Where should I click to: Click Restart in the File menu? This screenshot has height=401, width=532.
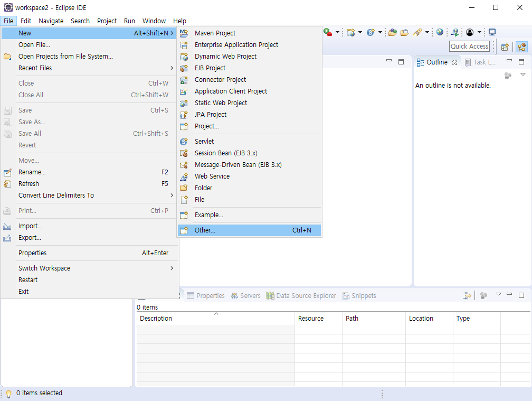click(89, 280)
